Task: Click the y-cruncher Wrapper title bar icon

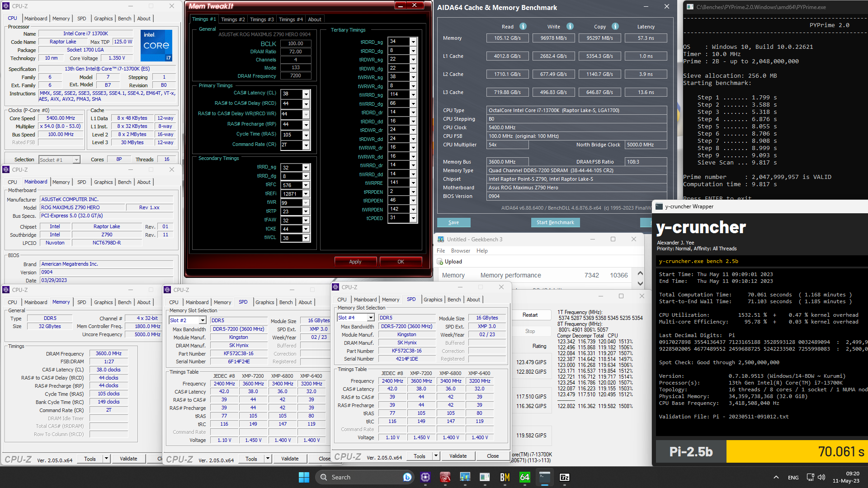Action: tap(659, 206)
